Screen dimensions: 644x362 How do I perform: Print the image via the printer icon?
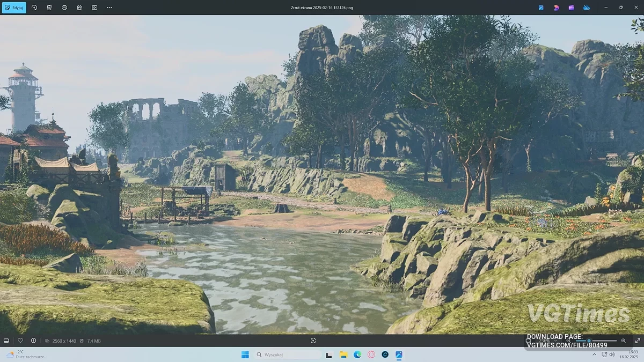pyautogui.click(x=64, y=8)
